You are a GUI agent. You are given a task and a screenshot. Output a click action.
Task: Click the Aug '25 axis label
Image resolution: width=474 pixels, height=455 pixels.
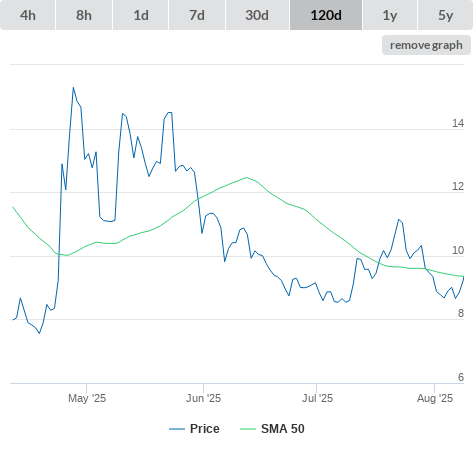coord(435,398)
